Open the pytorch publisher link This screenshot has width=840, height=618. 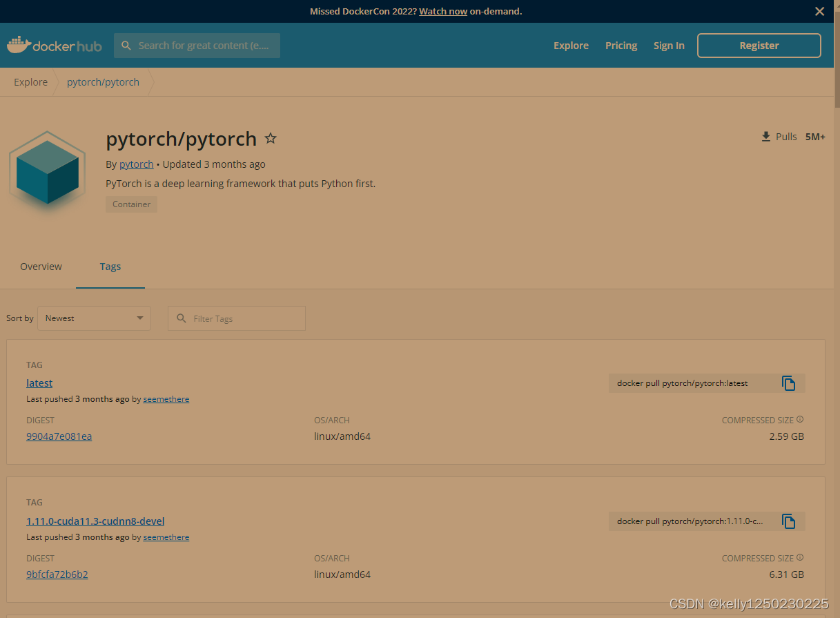click(x=137, y=164)
